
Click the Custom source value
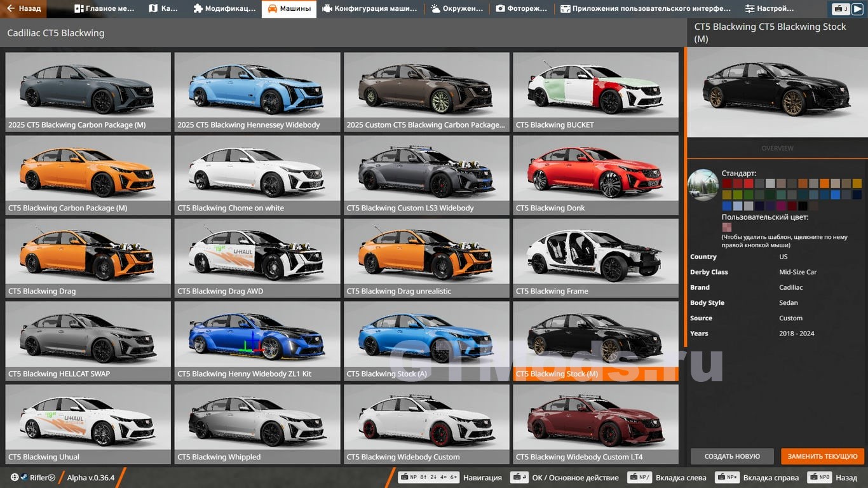tap(791, 318)
